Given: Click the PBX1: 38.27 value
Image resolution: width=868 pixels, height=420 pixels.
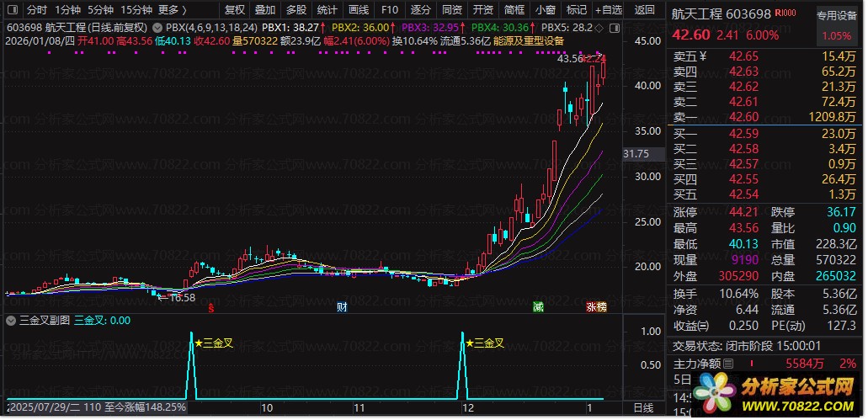Looking at the screenshot, I should click(x=290, y=27).
